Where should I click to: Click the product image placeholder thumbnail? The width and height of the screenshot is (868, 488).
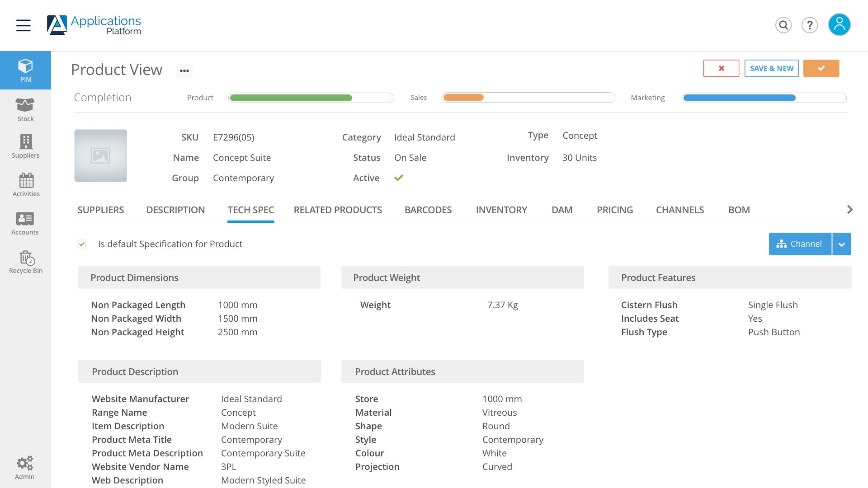tap(100, 156)
